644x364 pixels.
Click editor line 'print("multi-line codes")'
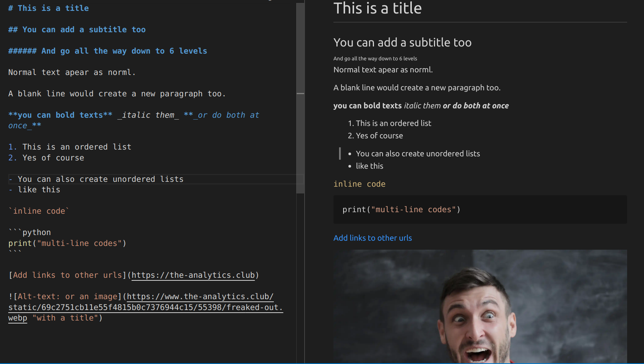[x=67, y=243]
